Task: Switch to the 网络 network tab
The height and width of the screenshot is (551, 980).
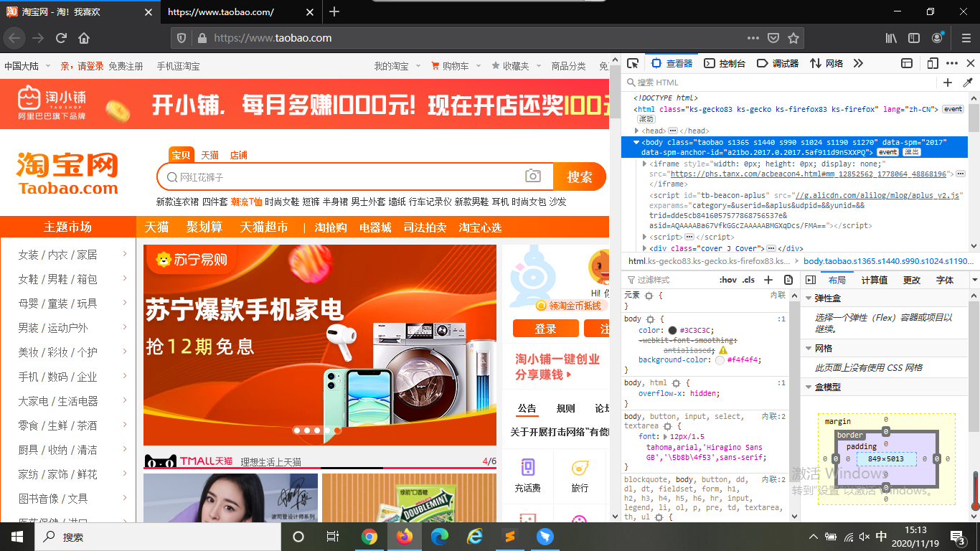Action: [826, 63]
